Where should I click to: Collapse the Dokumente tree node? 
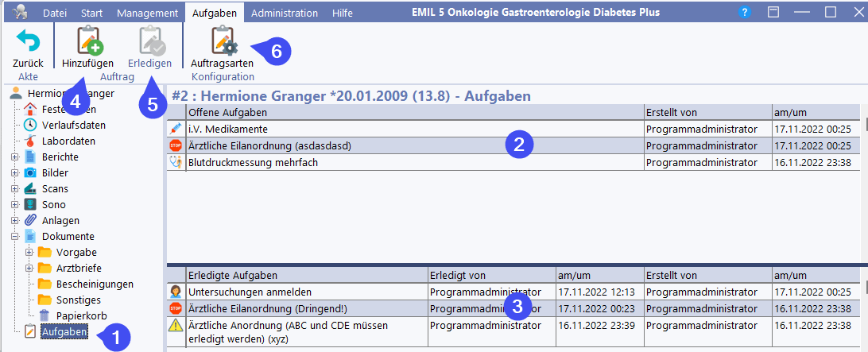14,237
